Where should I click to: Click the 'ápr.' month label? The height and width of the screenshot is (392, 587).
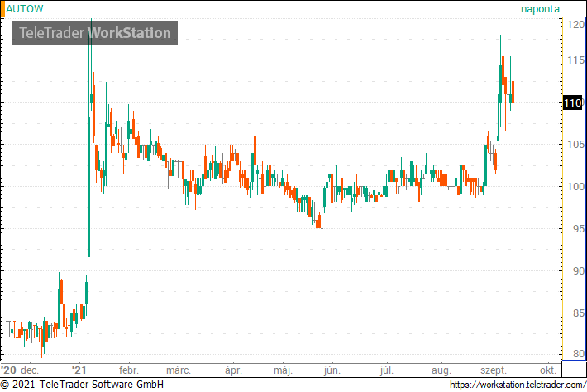pos(234,370)
